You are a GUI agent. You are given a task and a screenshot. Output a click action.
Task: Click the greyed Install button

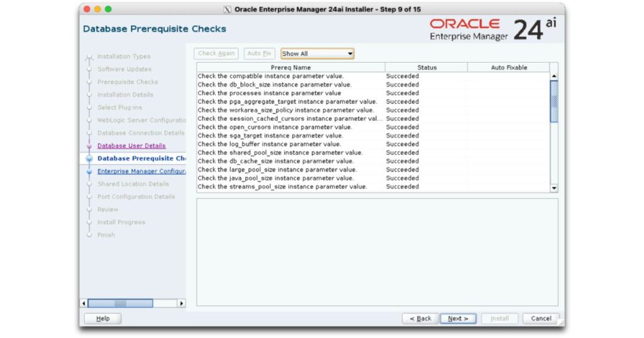tap(499, 319)
